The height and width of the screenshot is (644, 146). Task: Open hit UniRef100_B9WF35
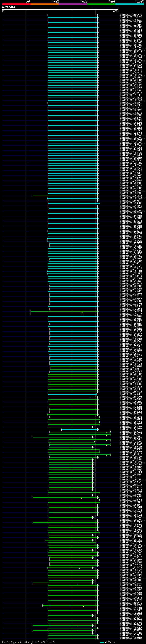pyautogui.click(x=131, y=603)
